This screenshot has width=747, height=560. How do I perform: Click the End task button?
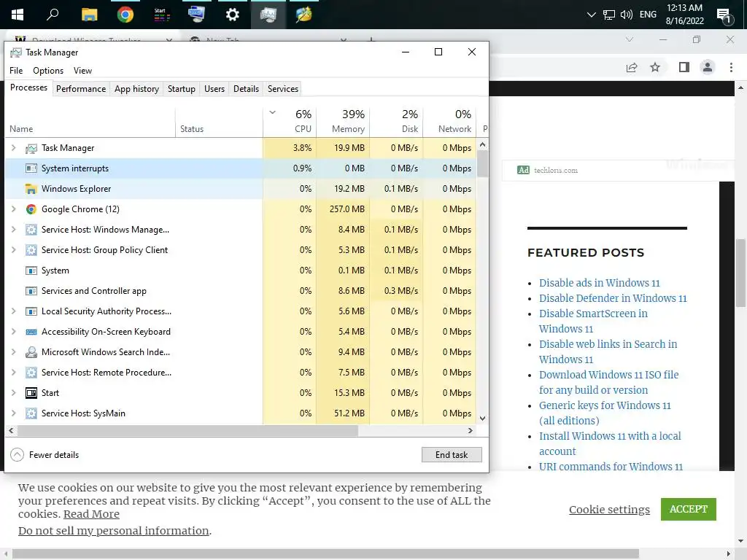tap(452, 455)
